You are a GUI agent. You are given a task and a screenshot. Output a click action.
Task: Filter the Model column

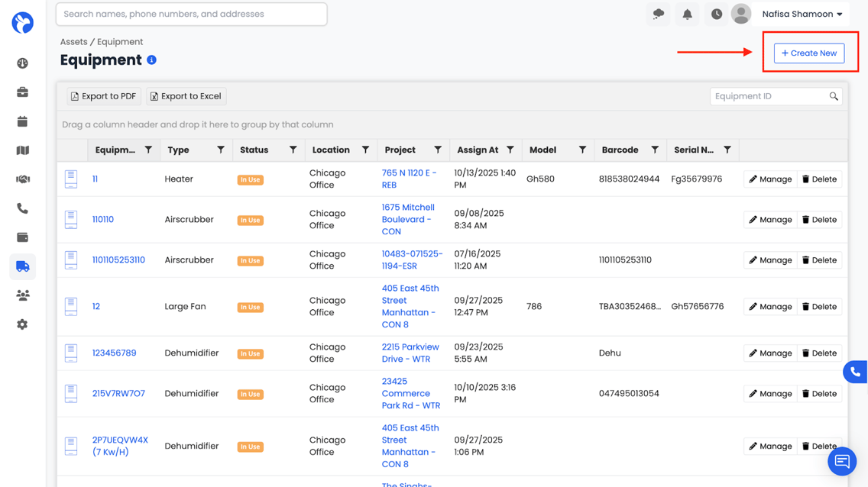[x=582, y=150]
